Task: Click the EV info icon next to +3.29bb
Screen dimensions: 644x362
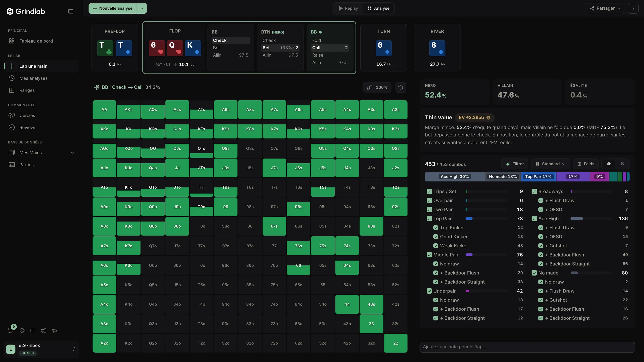Action: [488, 117]
